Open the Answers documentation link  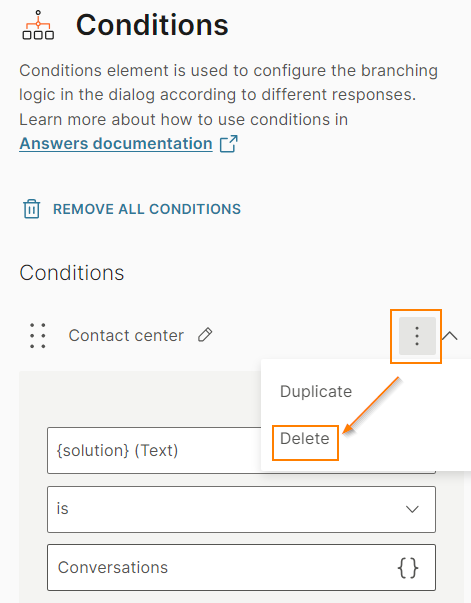[x=116, y=144]
